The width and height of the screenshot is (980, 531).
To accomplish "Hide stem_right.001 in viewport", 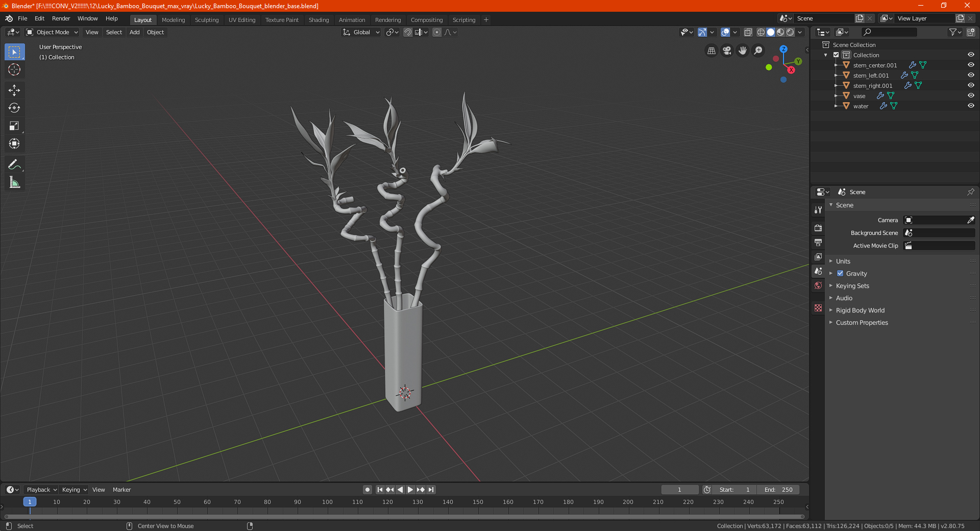I will pos(971,86).
